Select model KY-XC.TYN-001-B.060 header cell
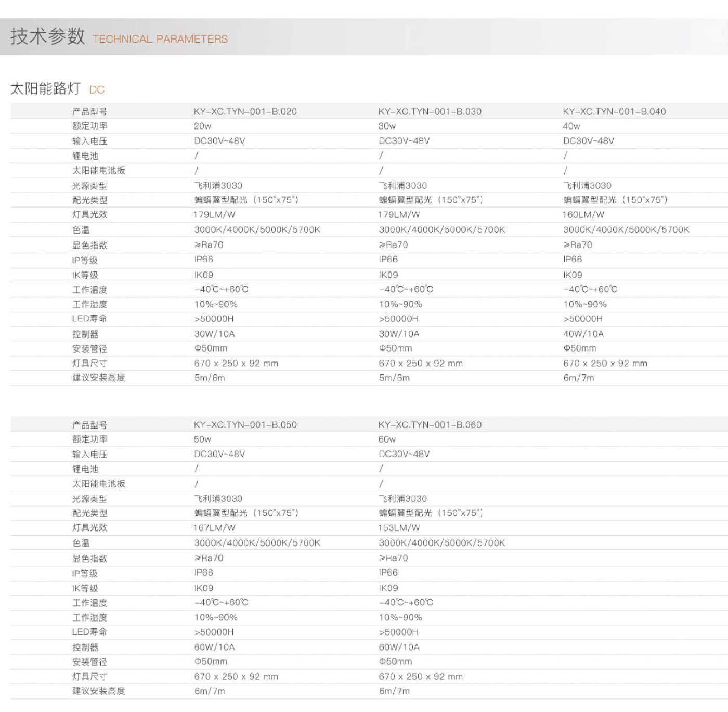The height and width of the screenshot is (712, 728). tap(430, 424)
